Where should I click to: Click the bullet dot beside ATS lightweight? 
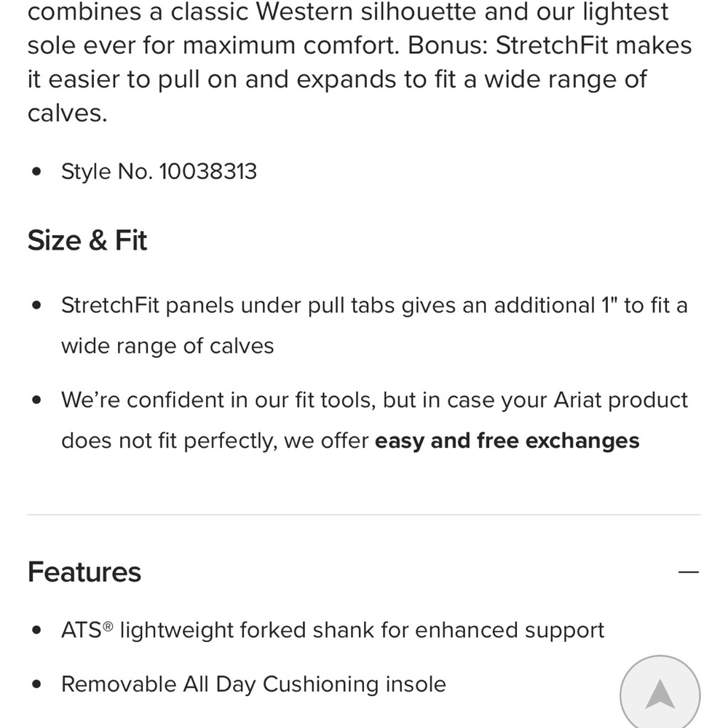point(36,630)
